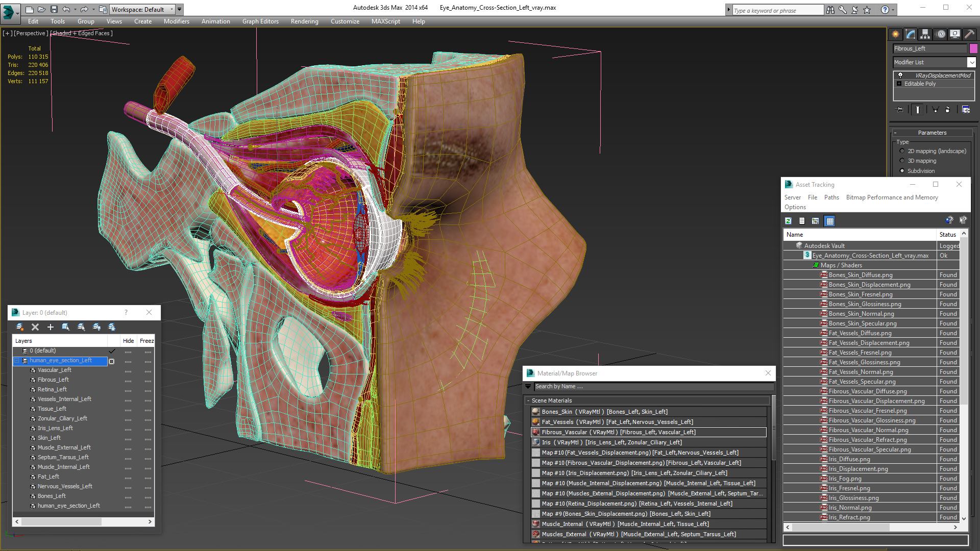Open the Create command panel tab
The image size is (980, 551).
[896, 34]
